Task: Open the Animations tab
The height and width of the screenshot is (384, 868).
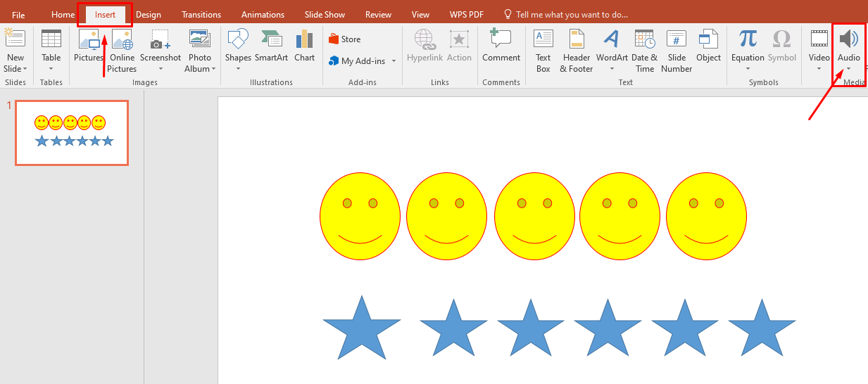Action: [264, 15]
